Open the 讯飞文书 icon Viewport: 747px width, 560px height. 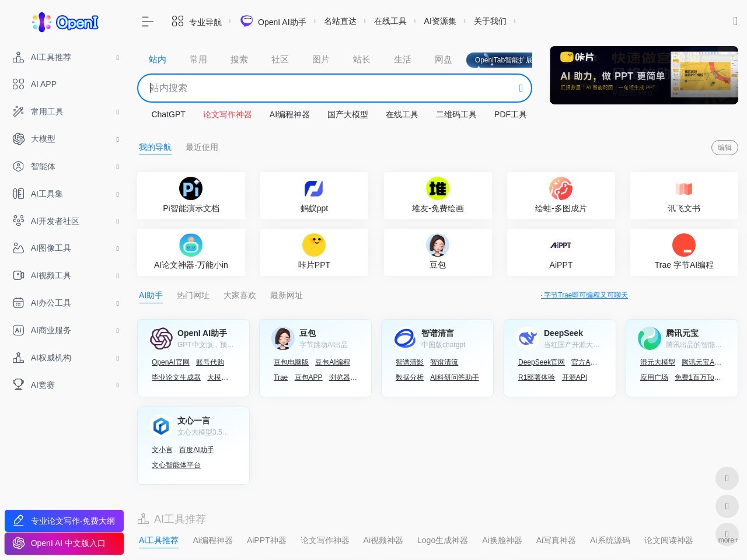684,188
